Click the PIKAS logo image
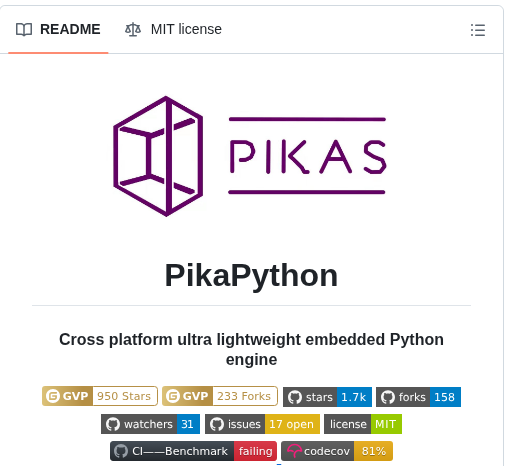This screenshot has width=506, height=466. (x=251, y=156)
